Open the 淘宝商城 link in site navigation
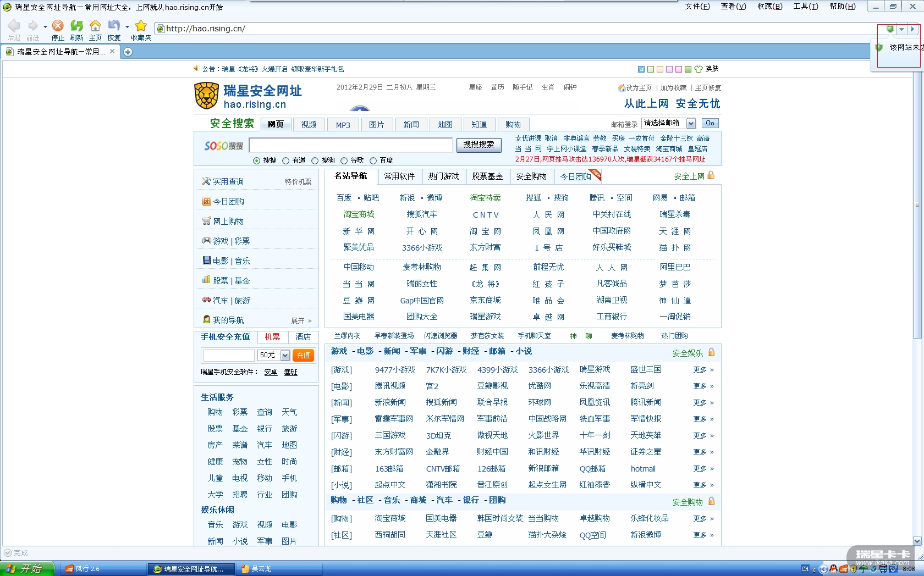The width and height of the screenshot is (924, 576). coord(359,214)
